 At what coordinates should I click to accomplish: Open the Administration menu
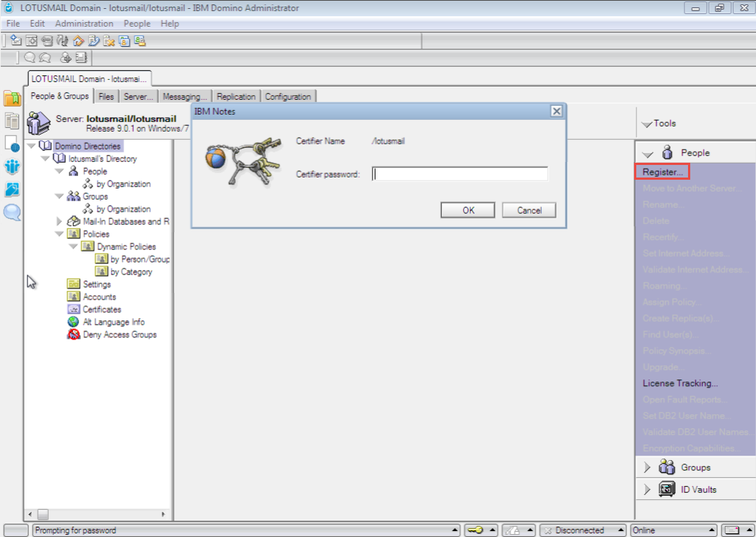(84, 24)
